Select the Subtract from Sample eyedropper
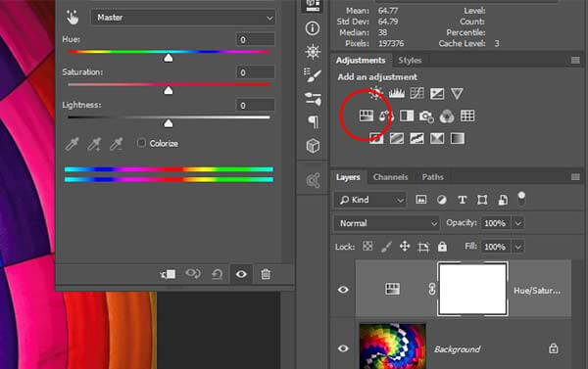Screen dimensions: 588x369 pos(117,144)
